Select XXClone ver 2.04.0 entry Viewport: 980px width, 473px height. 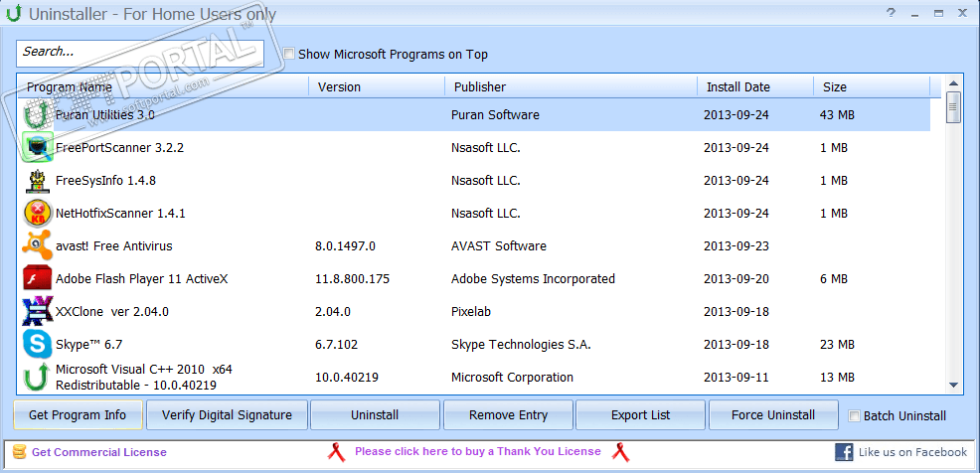point(112,311)
